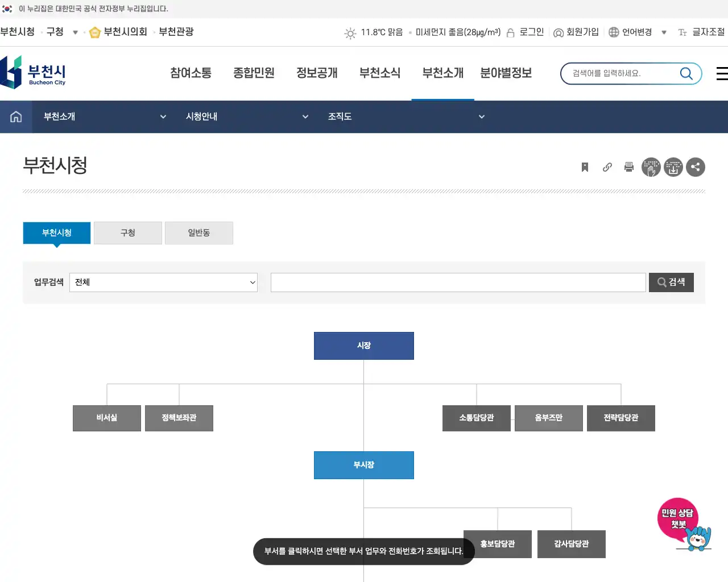The height and width of the screenshot is (582, 728).
Task: Open the 종합민원 menu
Action: click(x=254, y=73)
